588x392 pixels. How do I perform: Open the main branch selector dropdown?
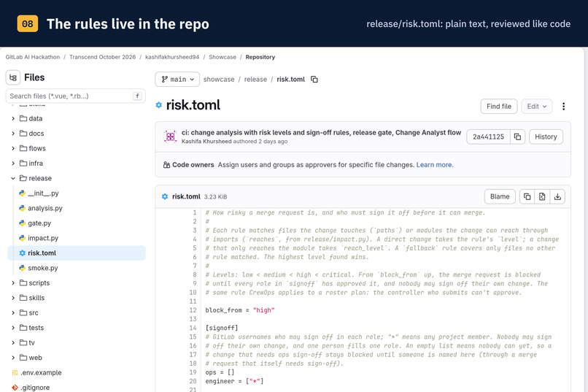(177, 79)
